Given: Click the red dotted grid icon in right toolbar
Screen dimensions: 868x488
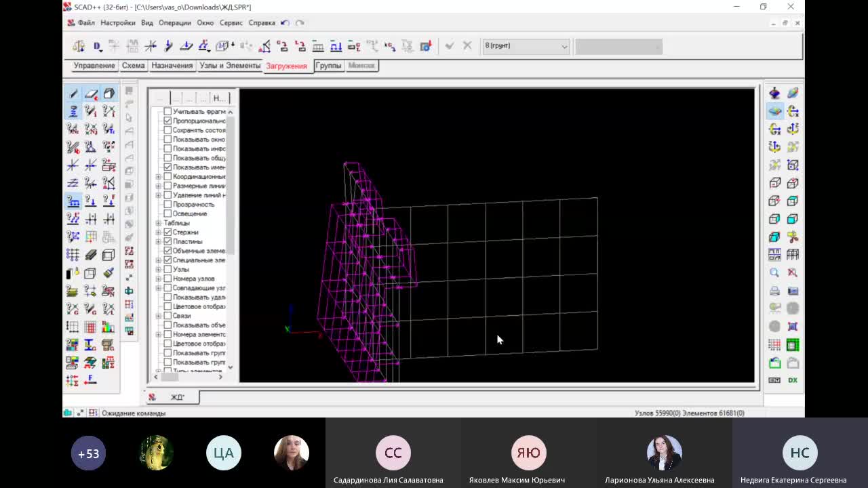Looking at the screenshot, I should [774, 345].
